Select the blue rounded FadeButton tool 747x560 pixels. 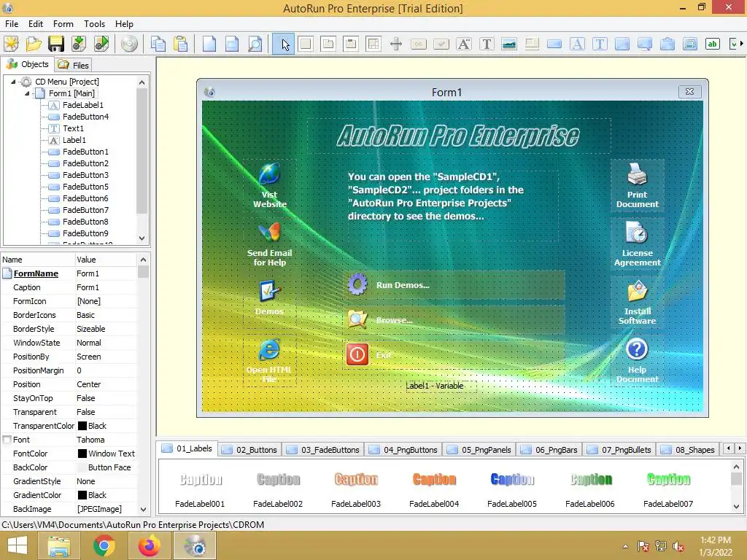pyautogui.click(x=554, y=44)
